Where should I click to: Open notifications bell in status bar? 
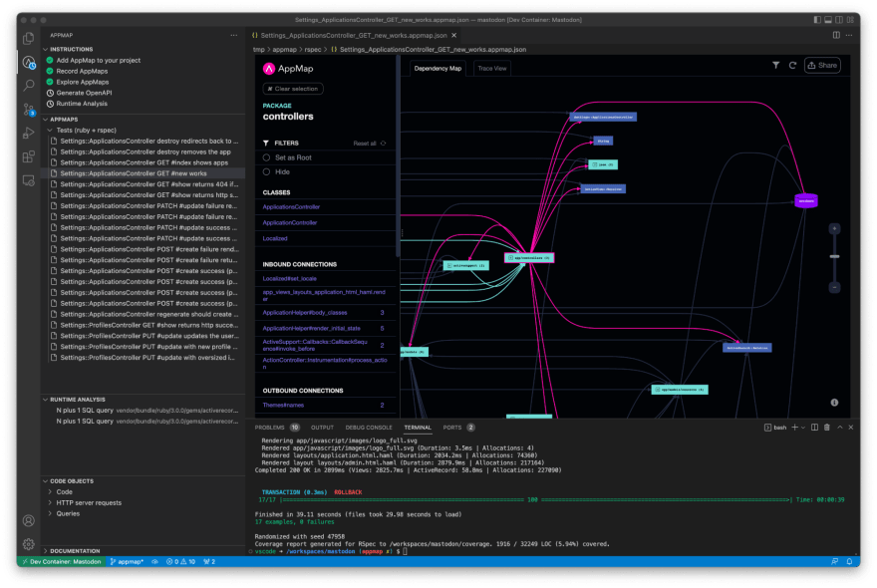click(x=849, y=562)
